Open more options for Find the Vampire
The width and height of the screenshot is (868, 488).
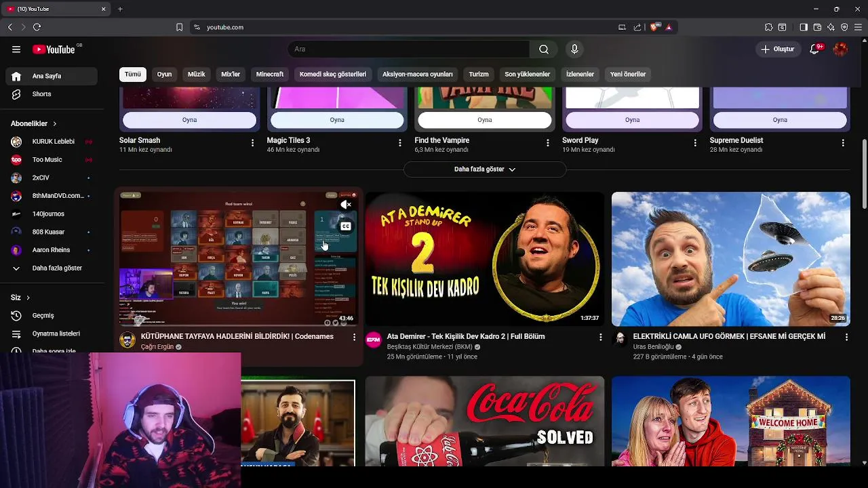point(548,143)
